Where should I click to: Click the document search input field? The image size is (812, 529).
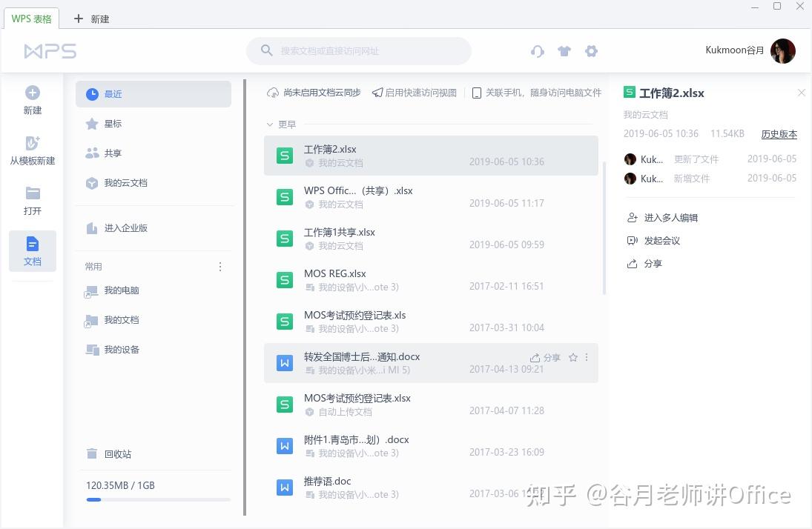tap(358, 50)
